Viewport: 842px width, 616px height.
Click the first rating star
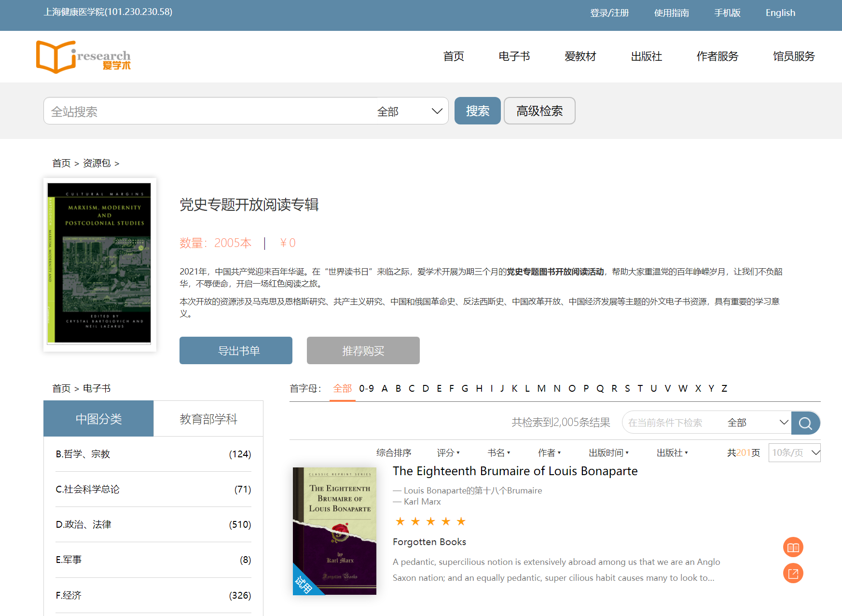[x=400, y=521]
